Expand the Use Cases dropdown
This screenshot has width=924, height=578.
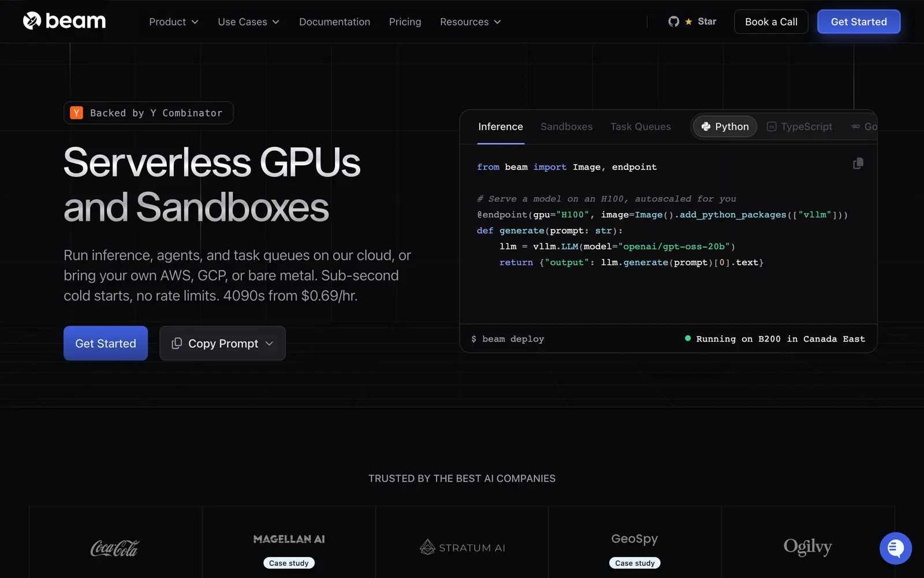pyautogui.click(x=248, y=22)
